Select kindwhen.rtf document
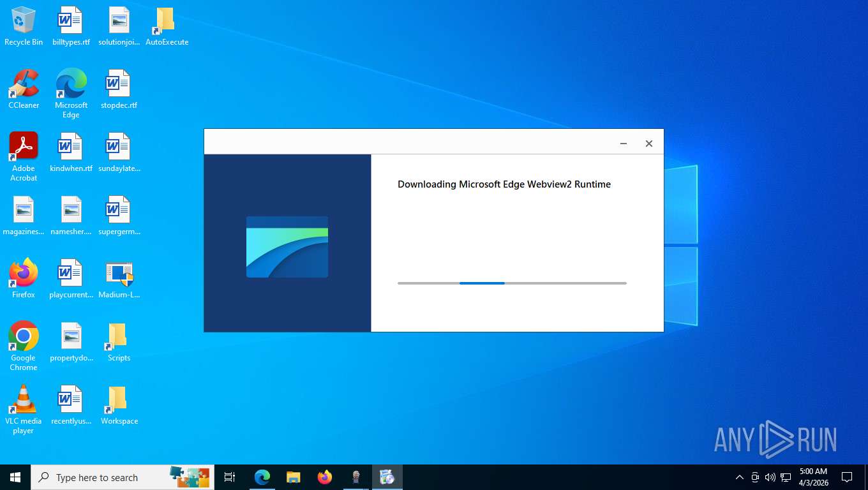Screen dimensions: 868x490 pos(71,152)
